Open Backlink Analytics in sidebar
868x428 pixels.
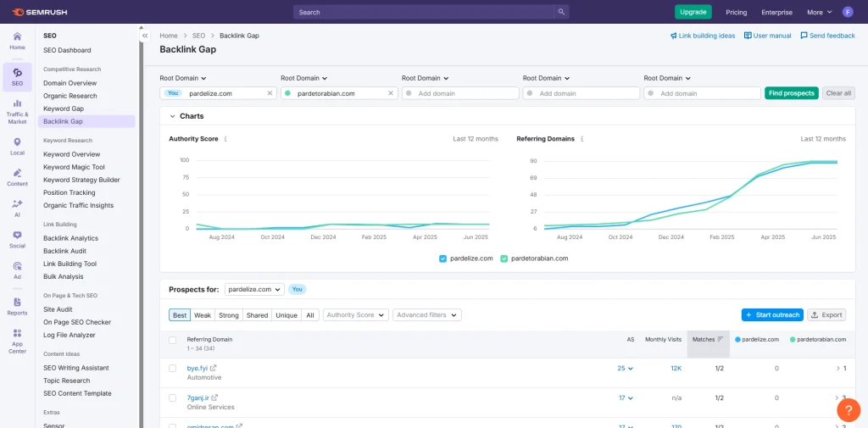tap(71, 238)
